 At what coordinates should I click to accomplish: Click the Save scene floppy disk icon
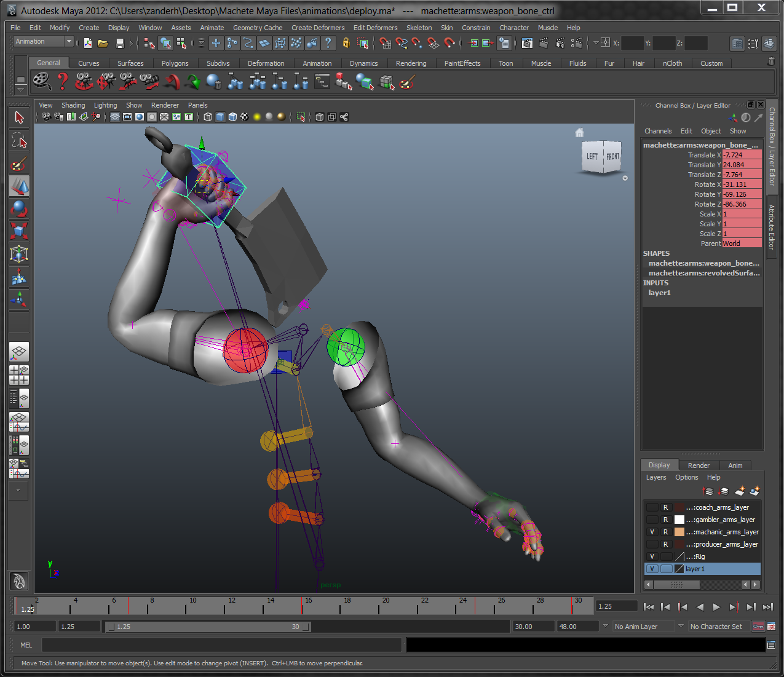[120, 43]
